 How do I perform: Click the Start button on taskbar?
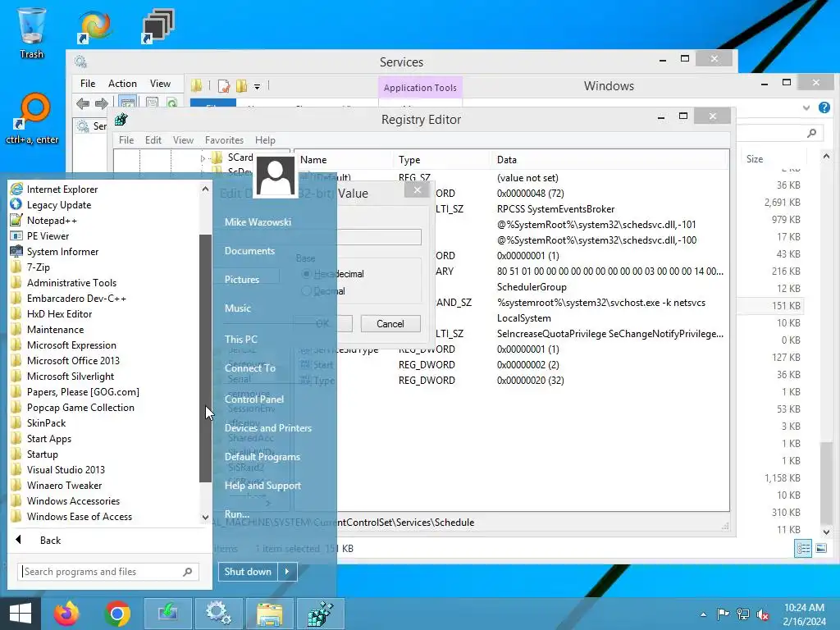click(21, 614)
